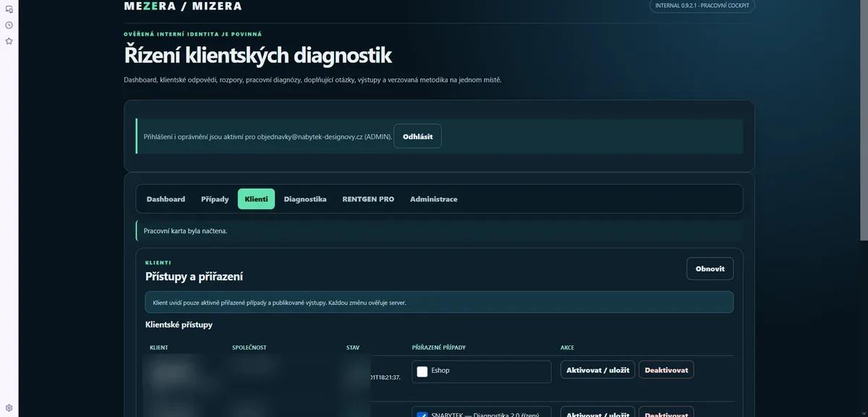Screen dimensions: 868x417
Task: Click the KLIENT column header
Action: click(x=159, y=347)
